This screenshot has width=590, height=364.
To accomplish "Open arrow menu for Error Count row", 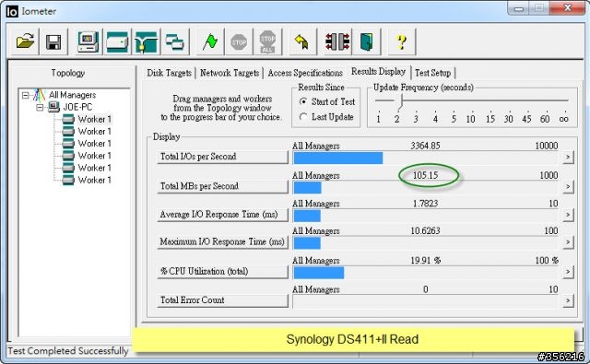I will click(x=568, y=300).
